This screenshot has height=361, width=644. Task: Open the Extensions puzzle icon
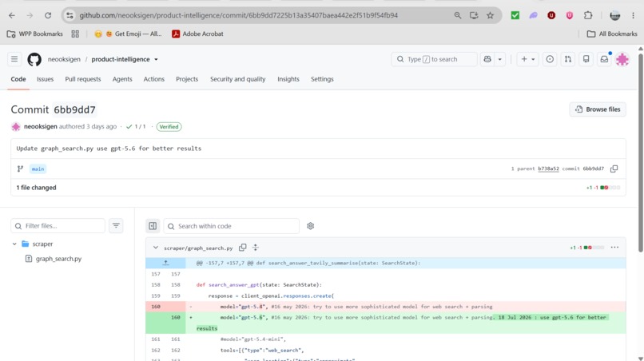click(x=588, y=16)
